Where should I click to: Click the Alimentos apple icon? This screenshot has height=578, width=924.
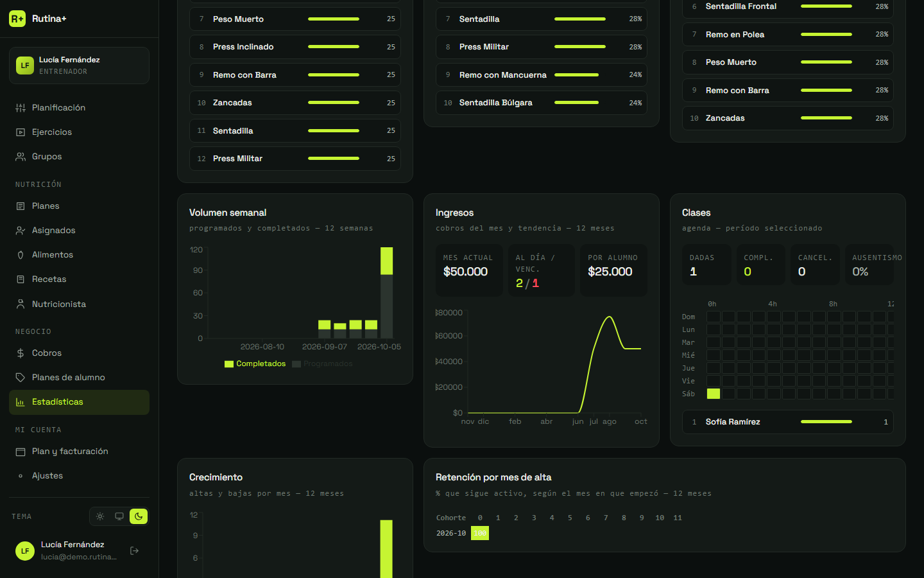coord(21,255)
